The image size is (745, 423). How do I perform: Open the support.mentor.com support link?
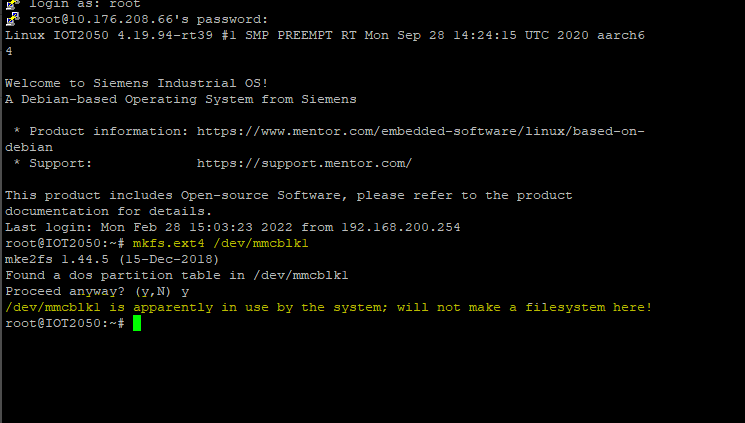point(304,163)
